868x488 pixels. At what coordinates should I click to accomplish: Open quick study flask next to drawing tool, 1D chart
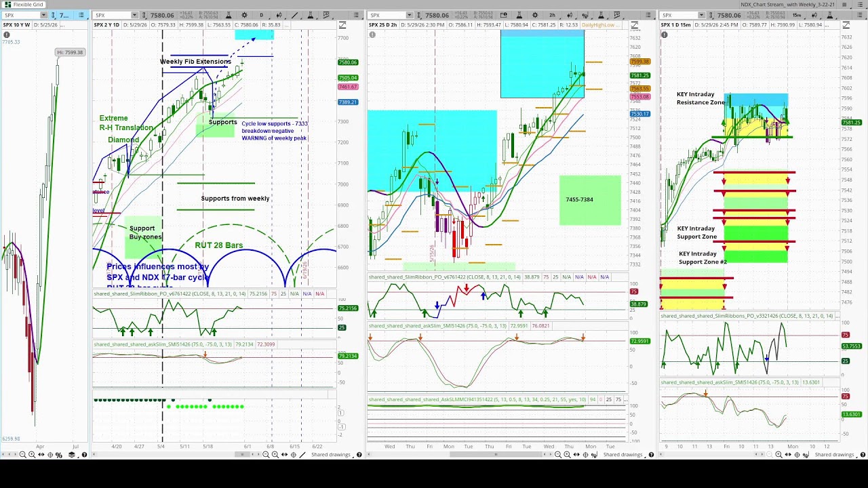click(x=310, y=15)
